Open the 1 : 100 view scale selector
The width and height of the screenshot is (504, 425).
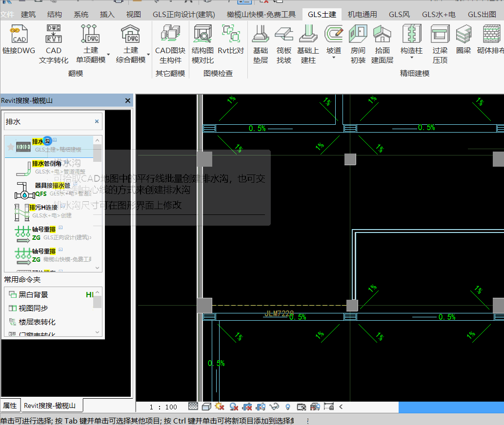(x=163, y=407)
